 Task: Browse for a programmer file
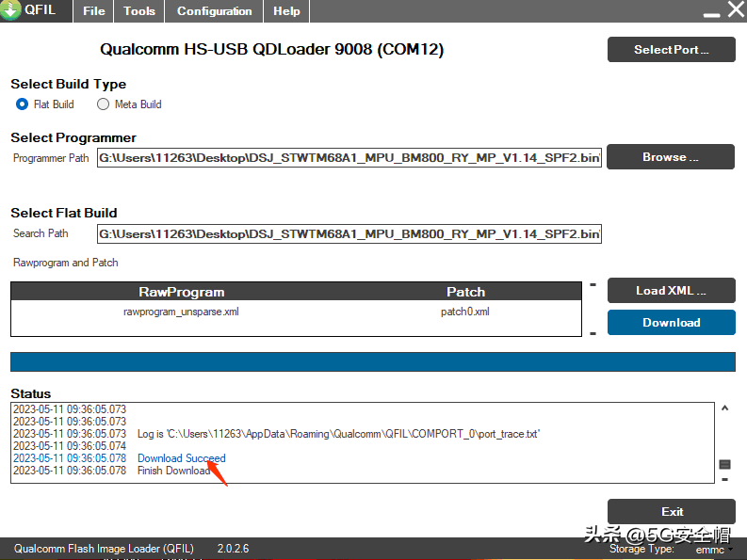point(671,156)
